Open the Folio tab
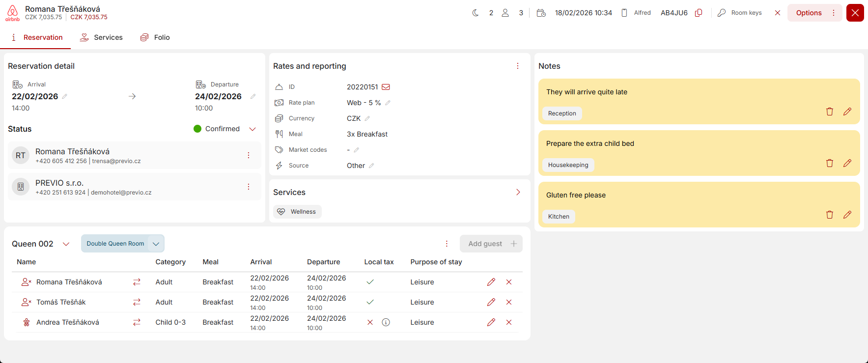The height and width of the screenshot is (363, 868). (x=155, y=37)
